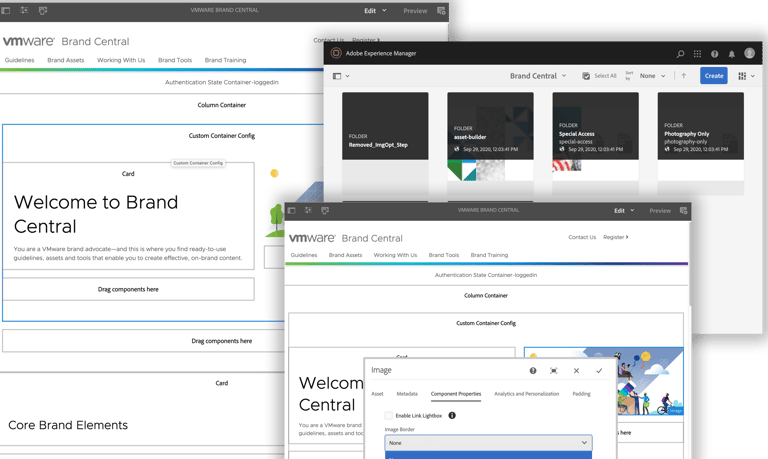
Task: Open Brand Assets menu in back-left page
Action: coord(66,60)
